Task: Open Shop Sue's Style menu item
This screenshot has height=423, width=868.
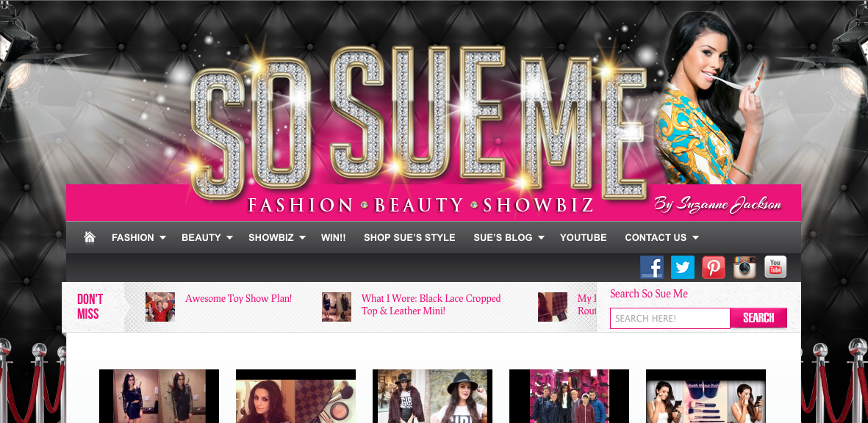Action: pos(409,237)
